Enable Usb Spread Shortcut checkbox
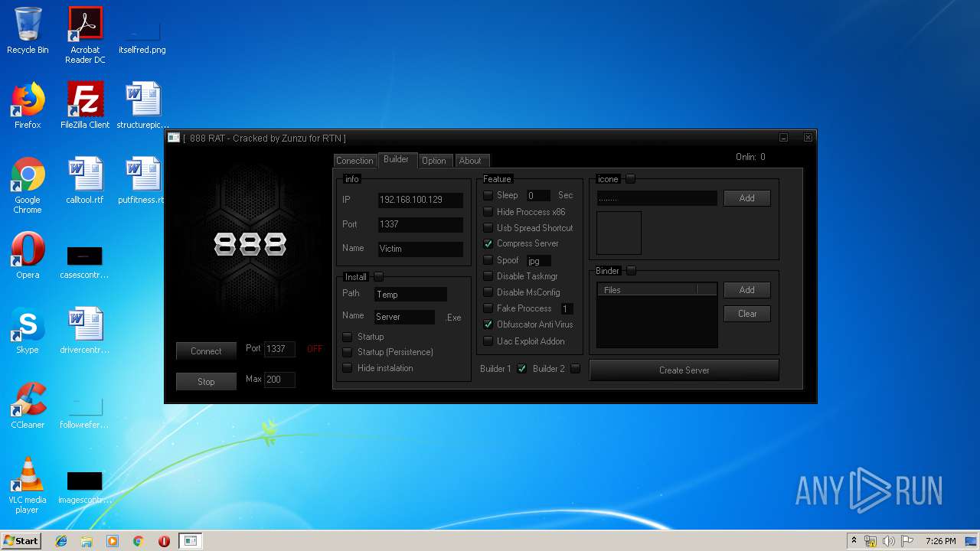 488,228
